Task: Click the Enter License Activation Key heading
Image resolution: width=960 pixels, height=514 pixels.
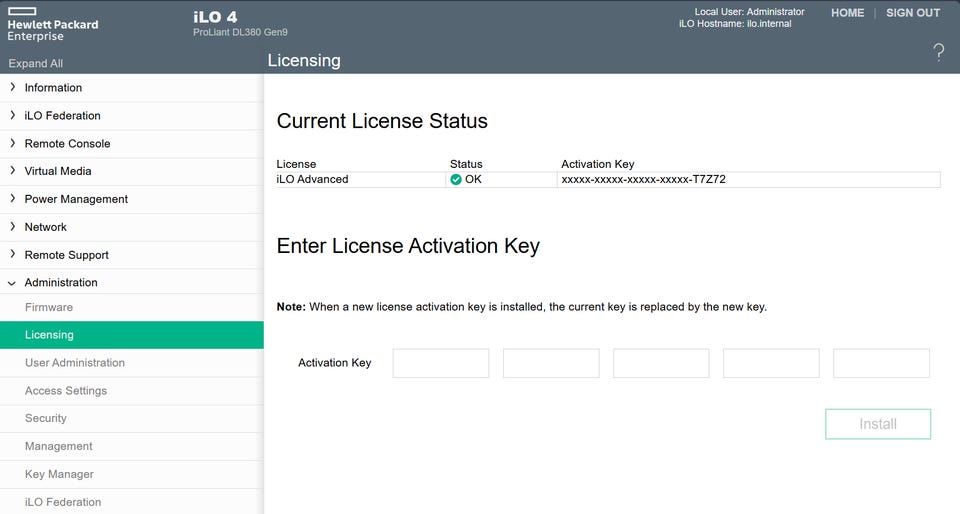Action: 408,246
